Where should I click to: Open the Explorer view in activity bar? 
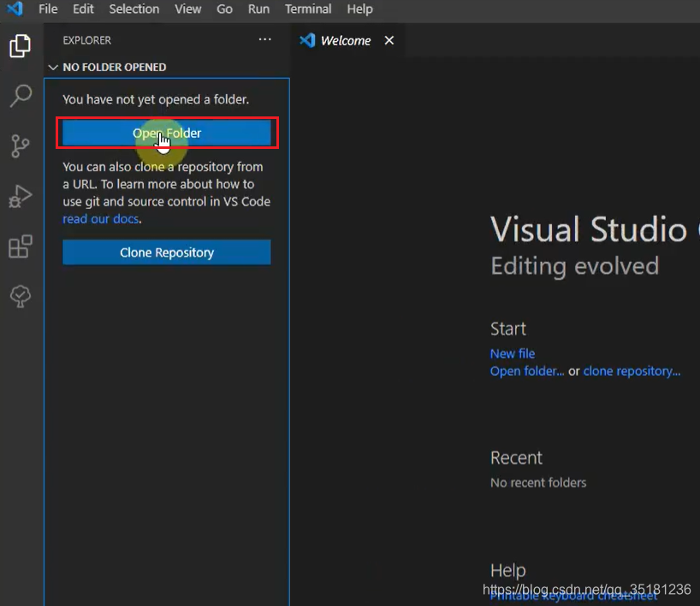[20, 45]
